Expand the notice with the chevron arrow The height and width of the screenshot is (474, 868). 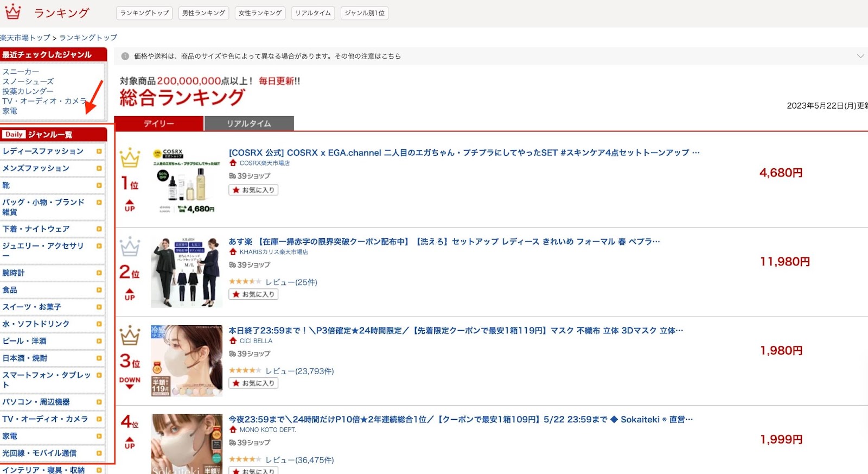pos(860,56)
